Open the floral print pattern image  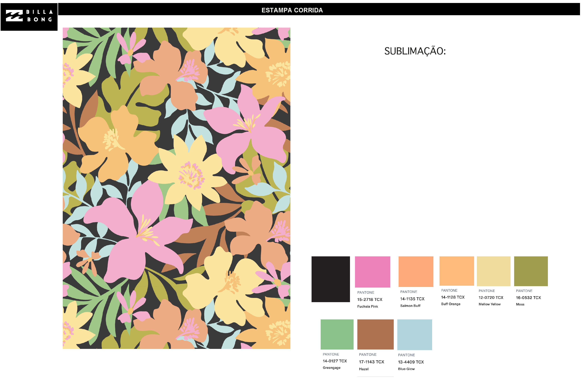point(177,188)
